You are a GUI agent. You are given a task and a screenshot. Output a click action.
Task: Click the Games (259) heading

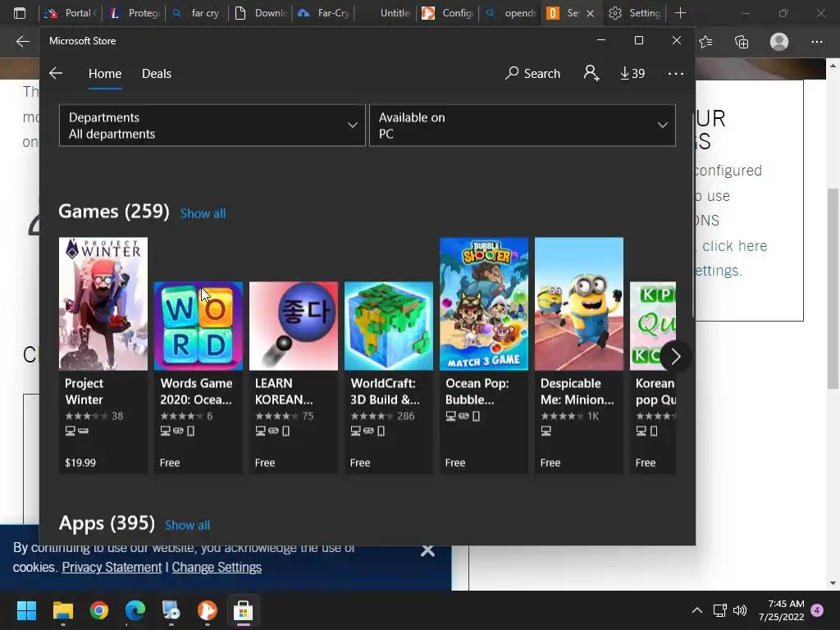(x=113, y=211)
